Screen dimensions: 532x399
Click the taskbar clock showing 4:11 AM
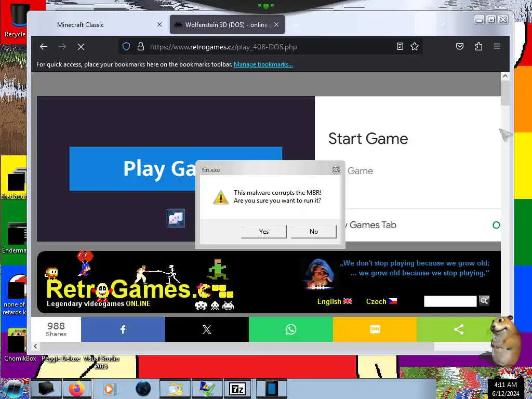click(505, 389)
